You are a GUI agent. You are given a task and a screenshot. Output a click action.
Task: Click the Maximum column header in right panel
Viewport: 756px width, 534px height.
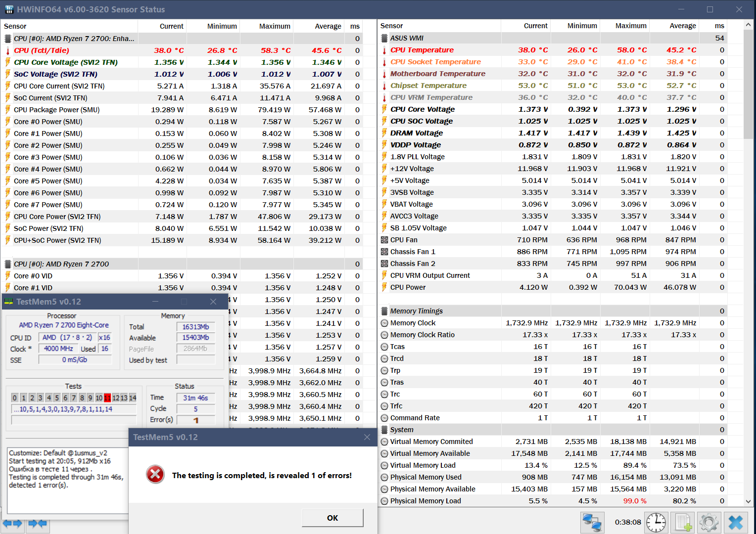pos(624,26)
